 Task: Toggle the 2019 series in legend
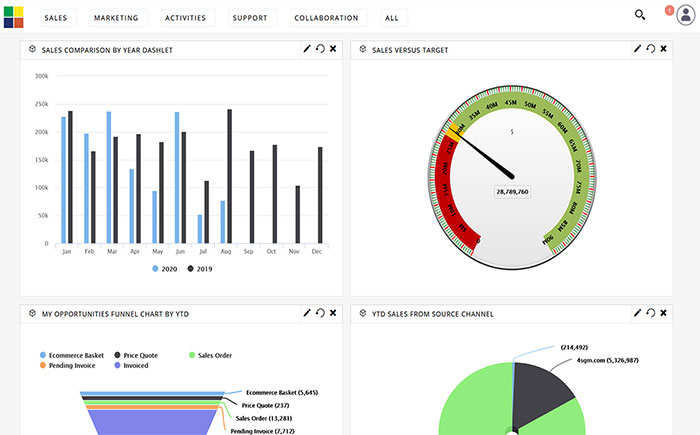click(x=200, y=269)
